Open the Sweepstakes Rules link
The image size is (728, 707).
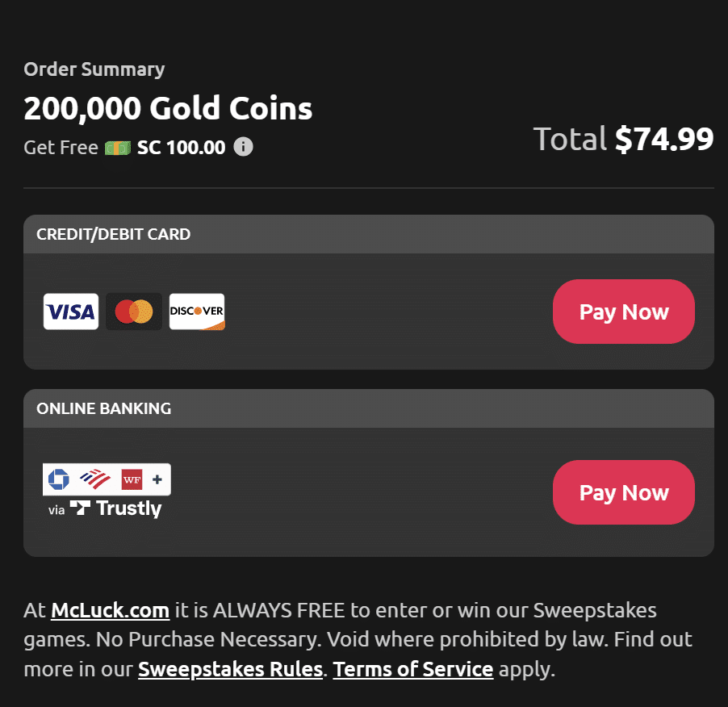[230, 669]
